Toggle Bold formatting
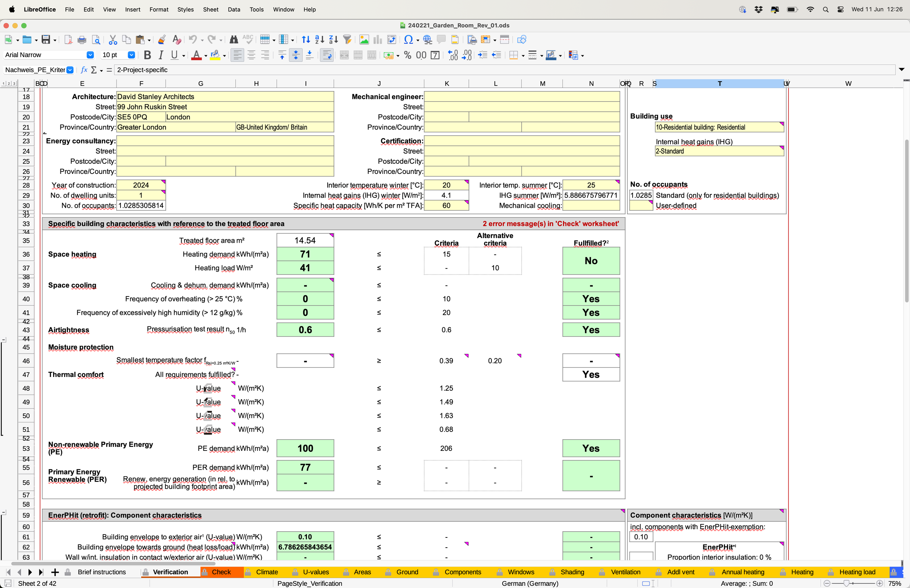This screenshot has height=588, width=910. point(147,55)
